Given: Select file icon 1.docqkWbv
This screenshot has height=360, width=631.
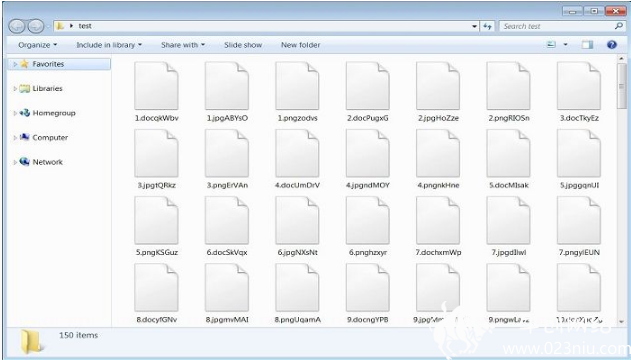Looking at the screenshot, I should [156, 86].
